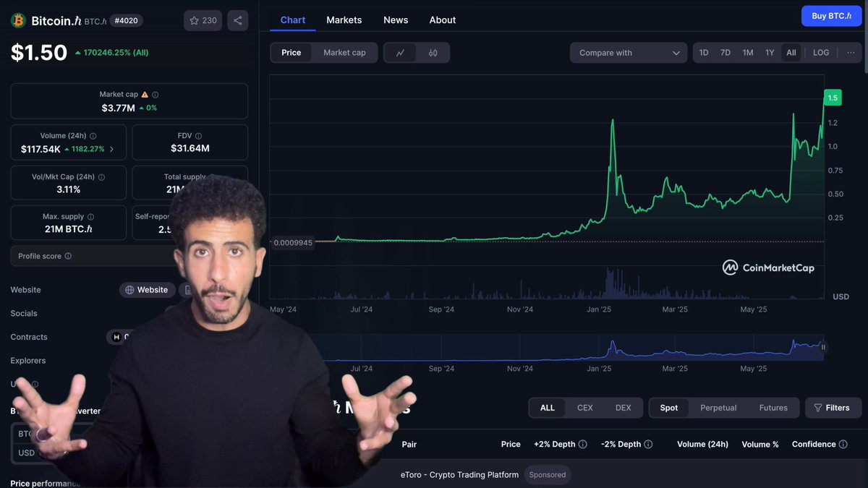Image resolution: width=868 pixels, height=488 pixels.
Task: Filter markets by CEX
Action: pyautogui.click(x=585, y=408)
